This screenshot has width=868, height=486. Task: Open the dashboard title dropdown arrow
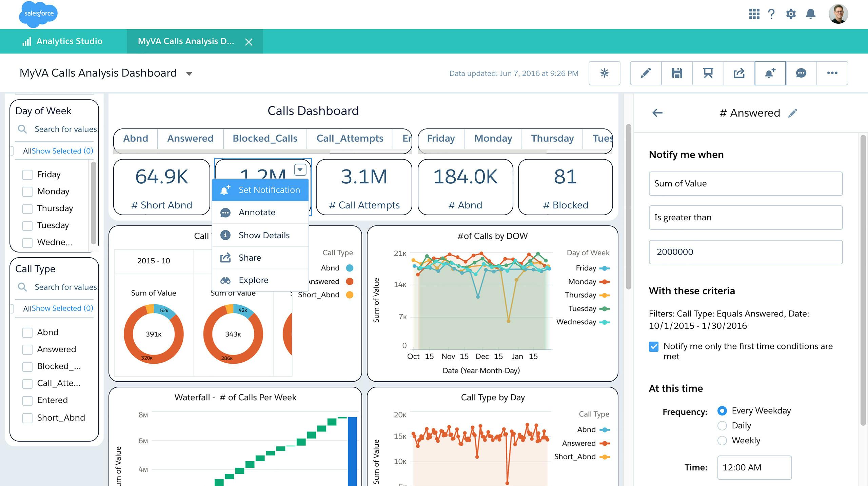(189, 74)
